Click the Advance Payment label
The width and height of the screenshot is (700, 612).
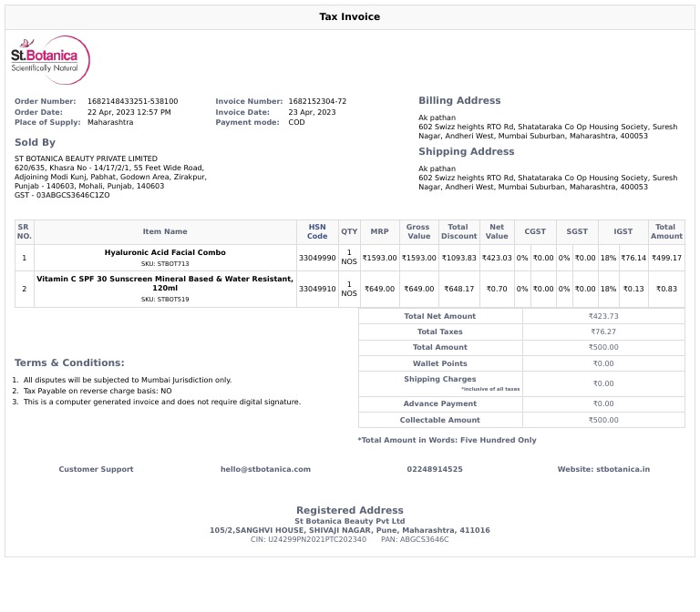coord(439,403)
